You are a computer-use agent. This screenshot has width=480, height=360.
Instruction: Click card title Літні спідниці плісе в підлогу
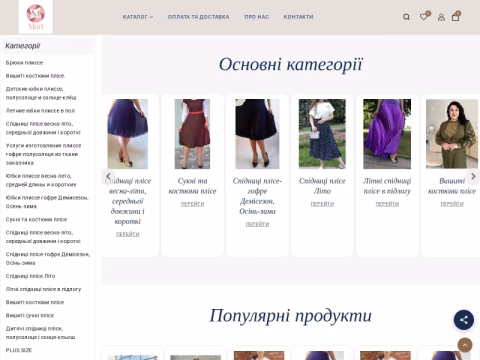tap(387, 186)
